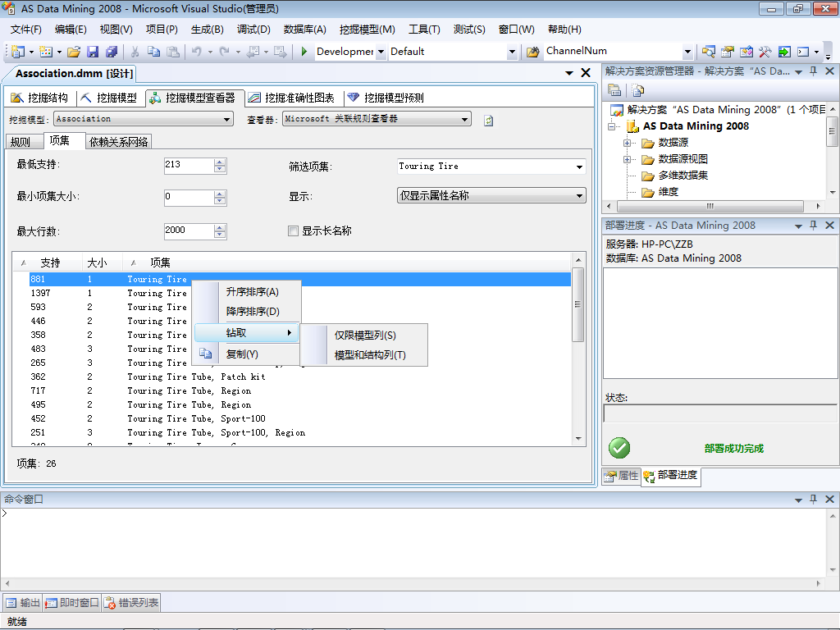Collapse the AS Data Mining 2008 project node
840x630 pixels.
[611, 127]
